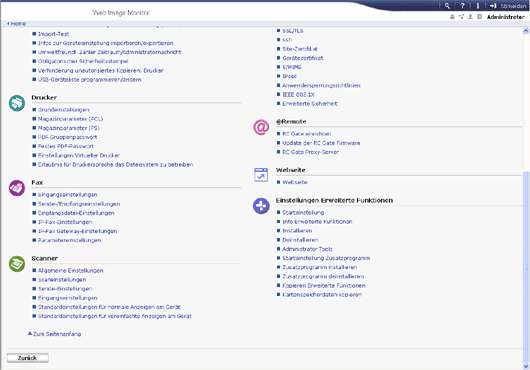Open Parametereinstellungen link under Fax
The width and height of the screenshot is (530, 370).
pyautogui.click(x=70, y=241)
